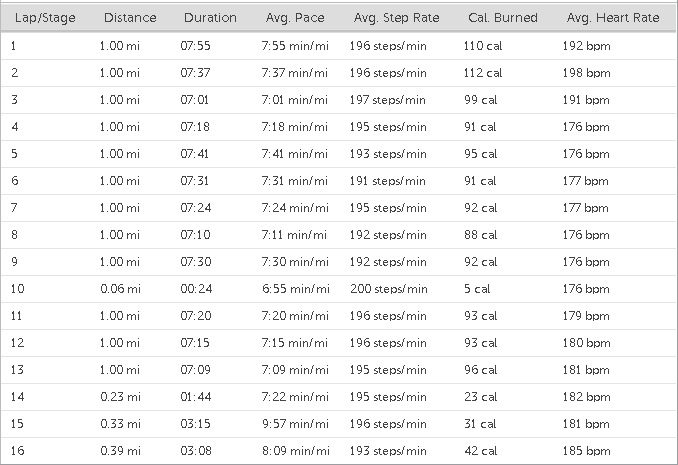678x465 pixels.
Task: Select the Avg. Step Rate header
Action: (394, 18)
